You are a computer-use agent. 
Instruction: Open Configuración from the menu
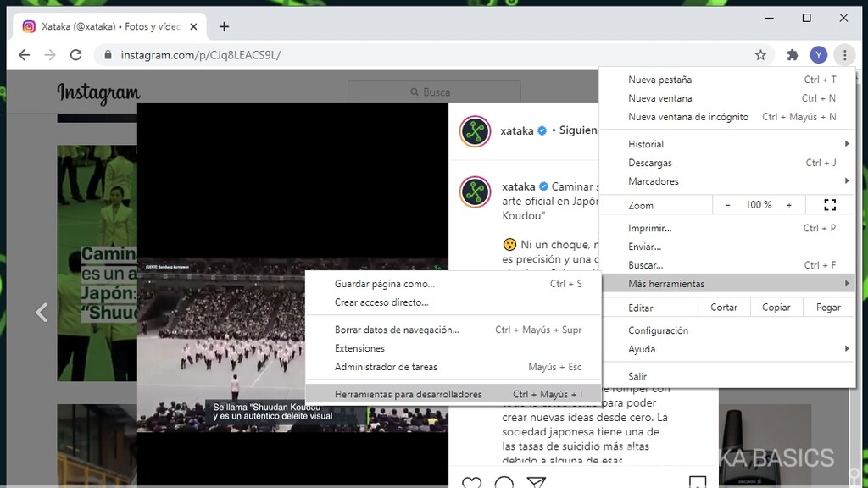(x=727, y=330)
